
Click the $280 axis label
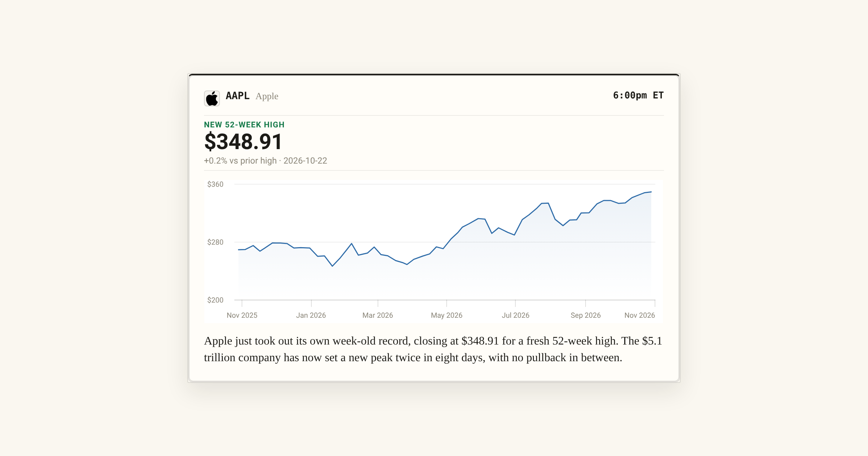point(215,242)
